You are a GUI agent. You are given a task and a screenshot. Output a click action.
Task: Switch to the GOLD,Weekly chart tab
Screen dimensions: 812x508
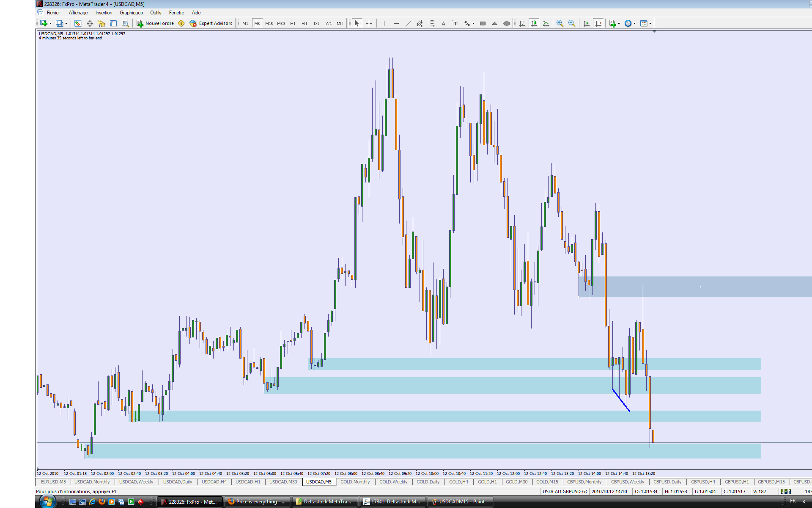click(393, 482)
